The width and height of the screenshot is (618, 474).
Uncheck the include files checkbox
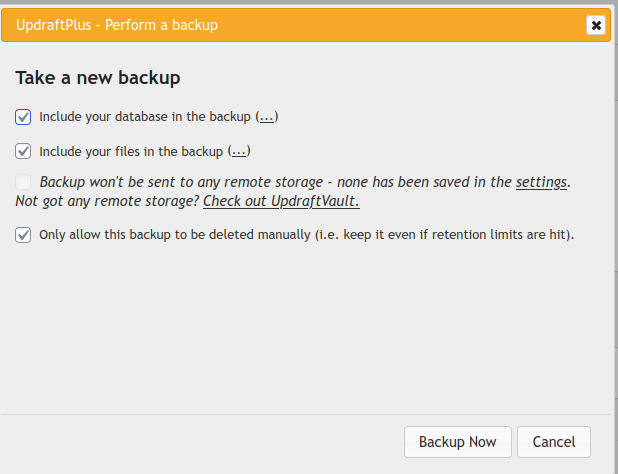click(x=23, y=152)
